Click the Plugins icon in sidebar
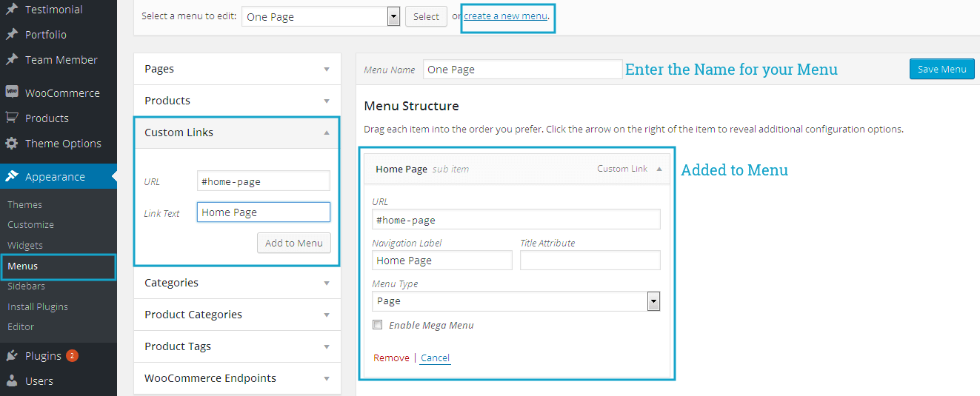Viewport: 980px width, 396px height. click(x=12, y=356)
